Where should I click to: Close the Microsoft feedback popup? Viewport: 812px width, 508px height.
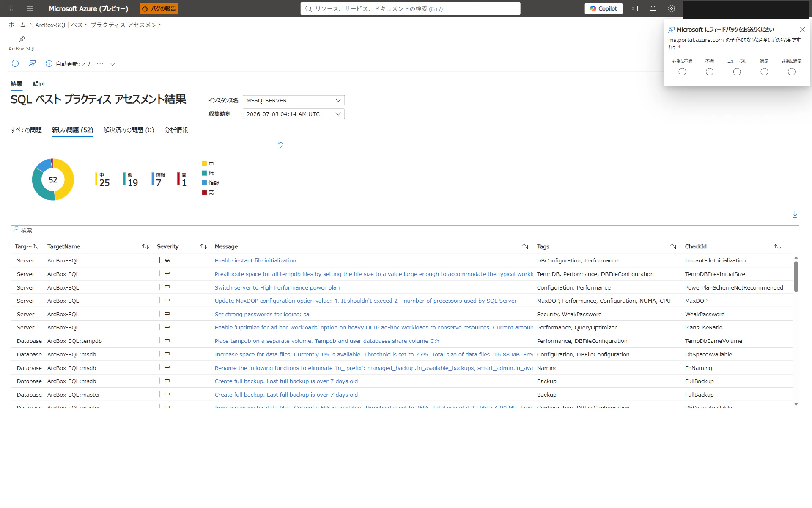pyautogui.click(x=802, y=30)
